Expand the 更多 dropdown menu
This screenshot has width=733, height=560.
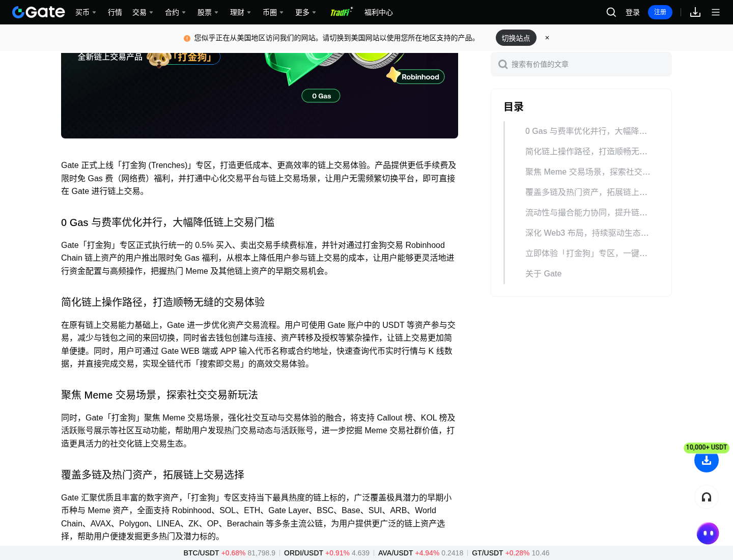click(x=305, y=12)
